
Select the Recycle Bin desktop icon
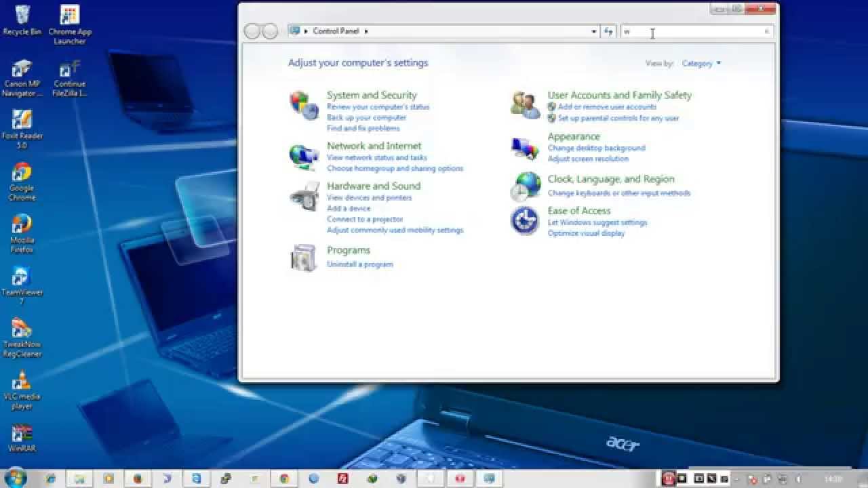22,20
